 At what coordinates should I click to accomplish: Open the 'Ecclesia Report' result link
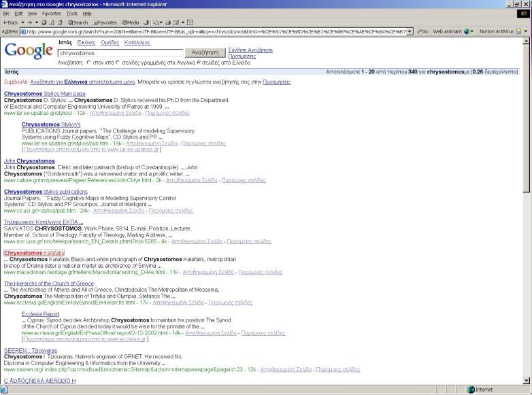[40, 314]
